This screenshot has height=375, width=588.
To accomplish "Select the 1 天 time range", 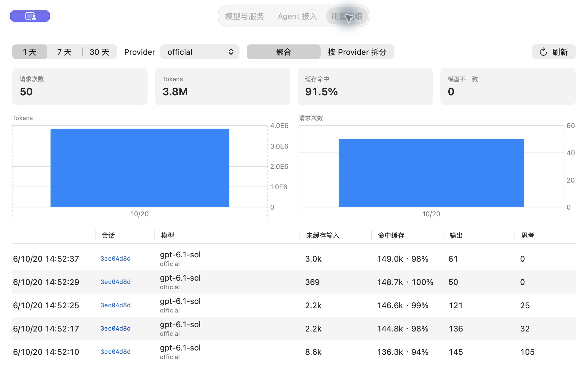I will tap(30, 52).
